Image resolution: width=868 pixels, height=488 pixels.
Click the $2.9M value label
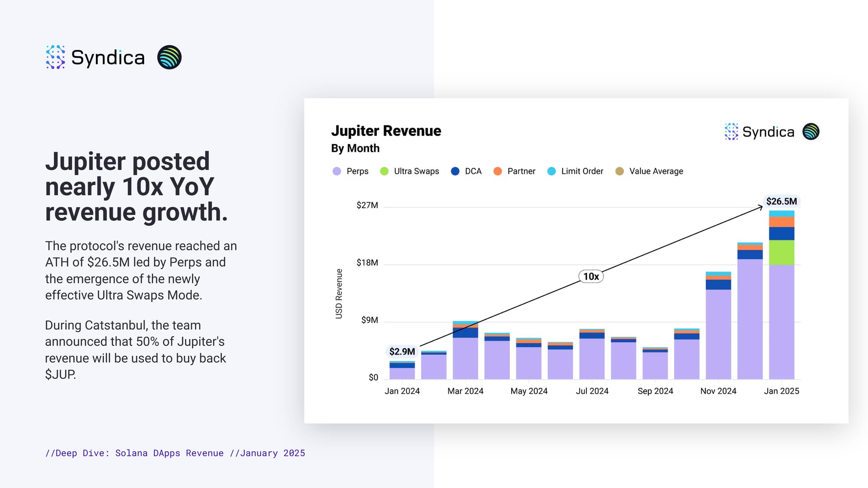tap(402, 351)
